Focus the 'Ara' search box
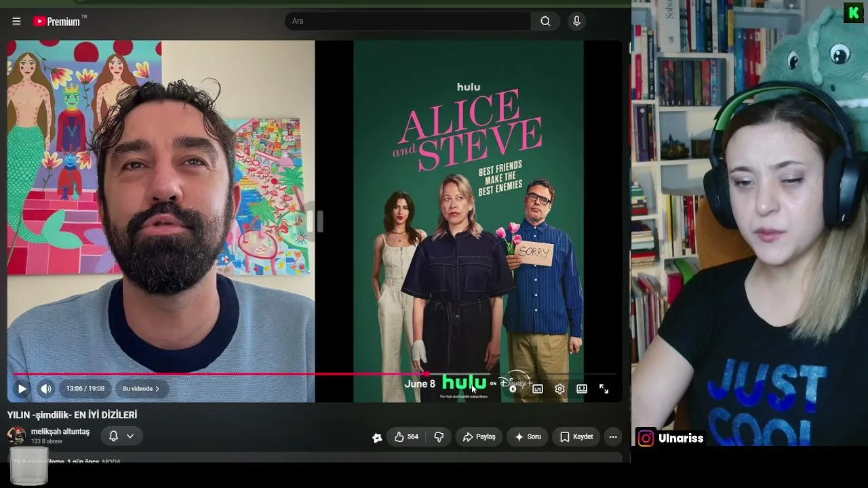 click(x=408, y=21)
